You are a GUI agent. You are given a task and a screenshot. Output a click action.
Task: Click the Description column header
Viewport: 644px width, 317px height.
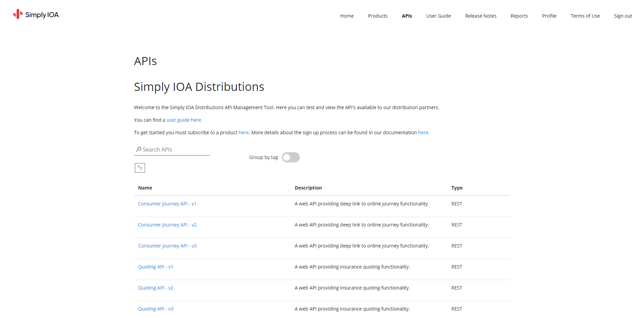[x=308, y=188]
